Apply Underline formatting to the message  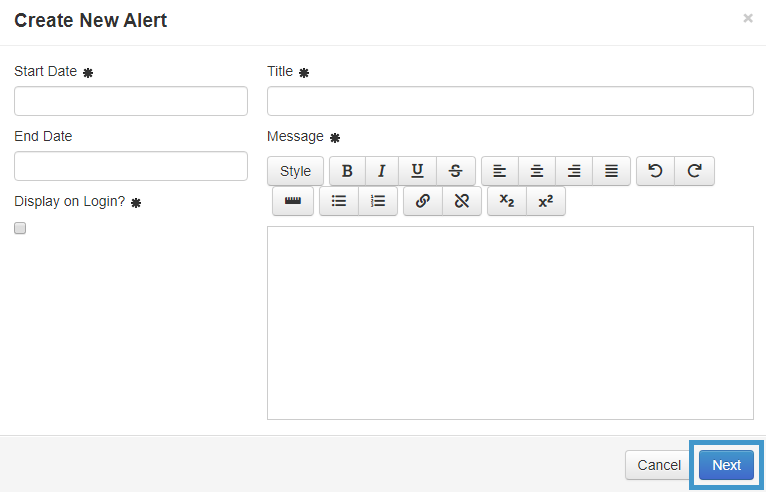417,171
